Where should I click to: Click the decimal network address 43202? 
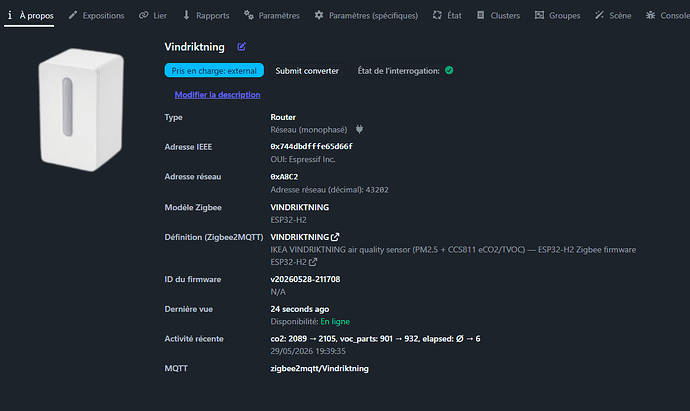click(377, 190)
